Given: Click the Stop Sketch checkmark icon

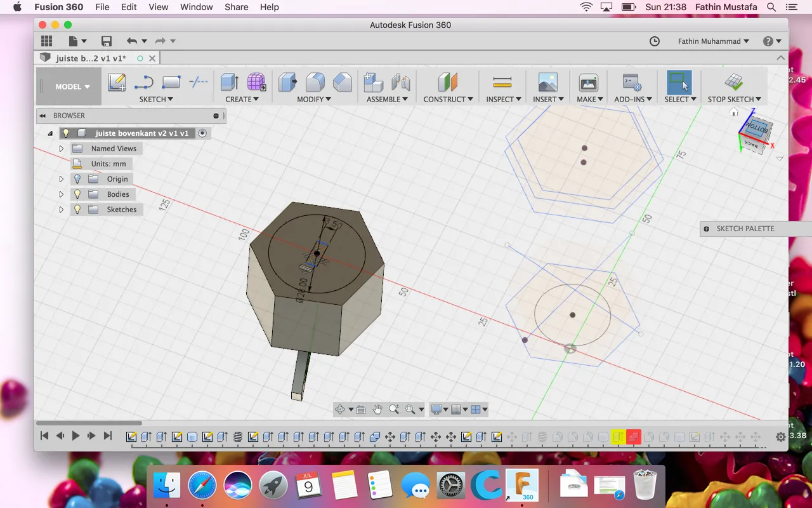Looking at the screenshot, I should point(734,83).
